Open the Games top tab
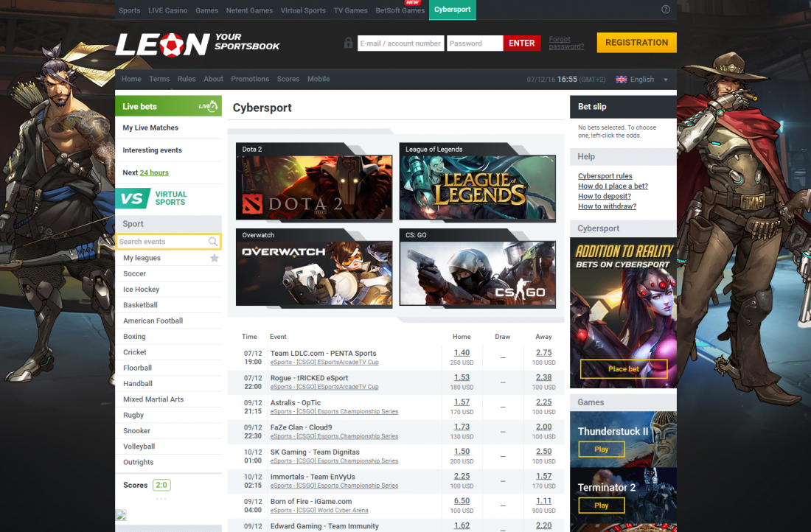Image resolution: width=811 pixels, height=532 pixels. tap(207, 10)
